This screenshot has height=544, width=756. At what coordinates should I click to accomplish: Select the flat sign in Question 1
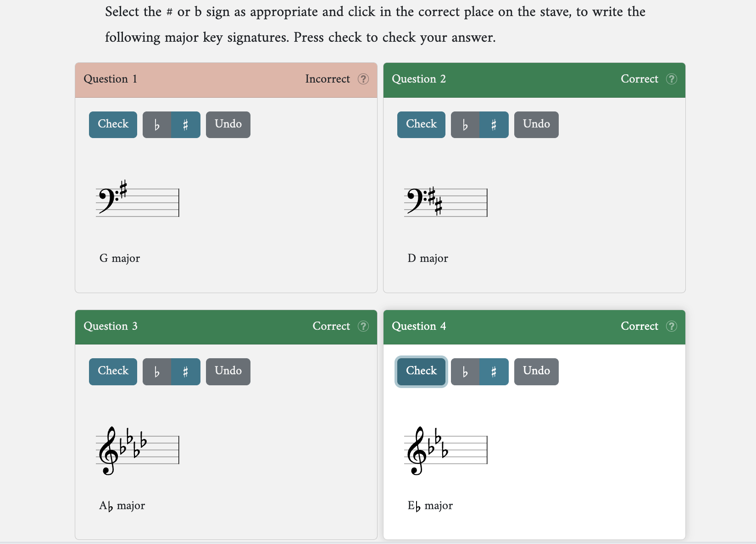[157, 125]
